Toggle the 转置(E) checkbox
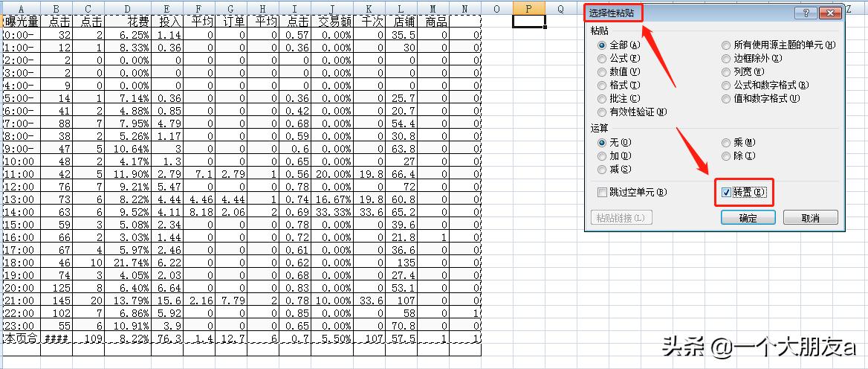 743,192
